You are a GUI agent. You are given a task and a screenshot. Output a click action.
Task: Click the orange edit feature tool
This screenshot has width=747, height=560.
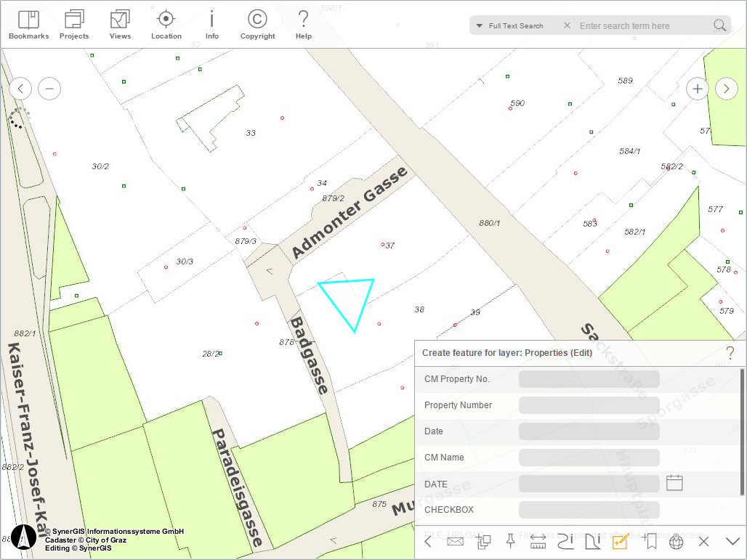tap(619, 541)
